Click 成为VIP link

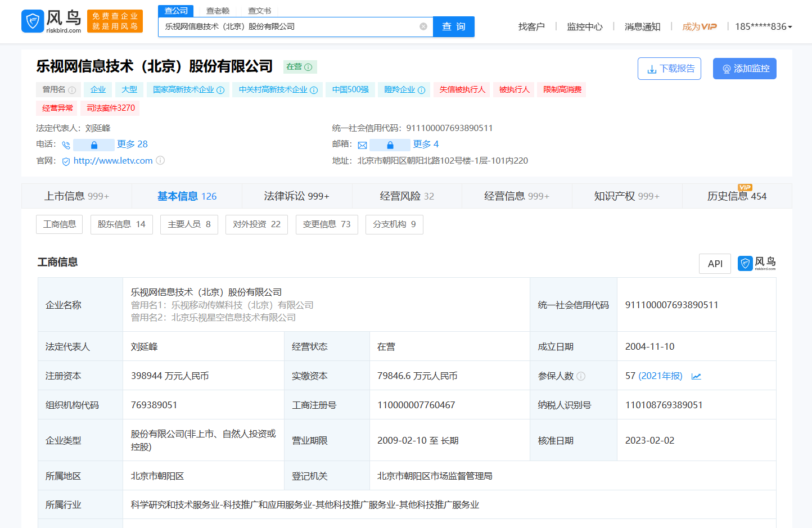(x=700, y=26)
